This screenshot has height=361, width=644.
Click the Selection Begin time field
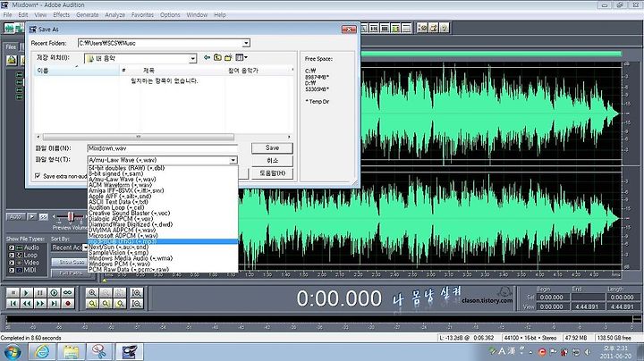coord(552,298)
